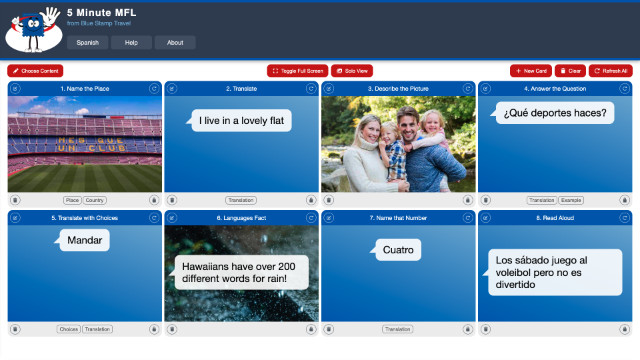Screen dimensions: 640x360
Task: Show Choices for 'Mandar'
Action: pyautogui.click(x=69, y=329)
